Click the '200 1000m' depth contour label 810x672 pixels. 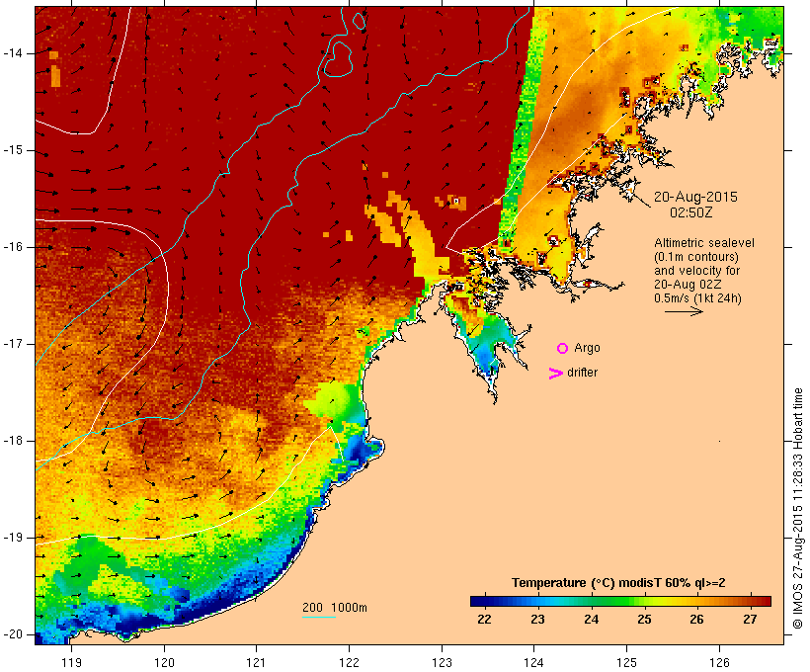[x=335, y=608]
